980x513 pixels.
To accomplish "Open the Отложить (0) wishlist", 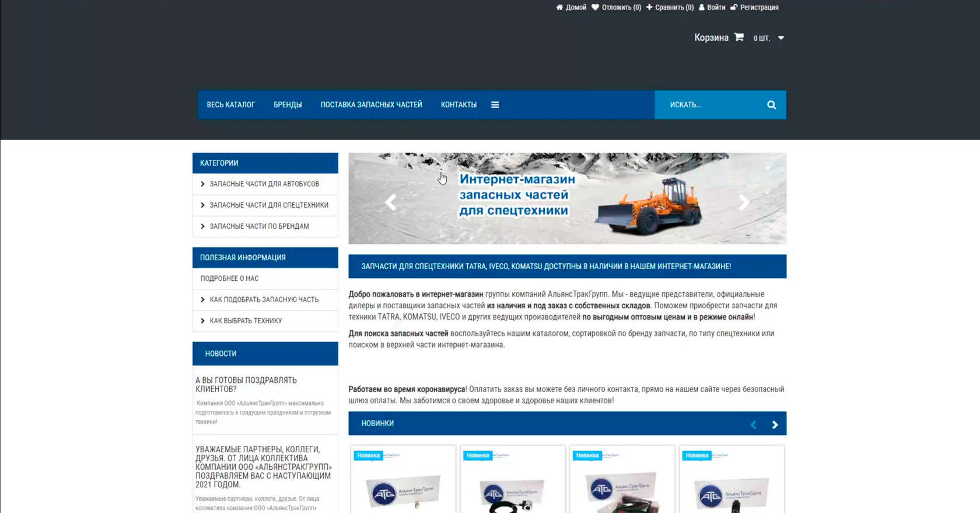I will coord(616,8).
